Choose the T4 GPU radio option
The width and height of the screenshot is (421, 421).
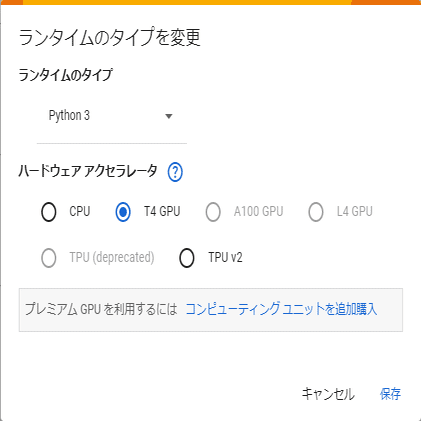pyautogui.click(x=123, y=212)
